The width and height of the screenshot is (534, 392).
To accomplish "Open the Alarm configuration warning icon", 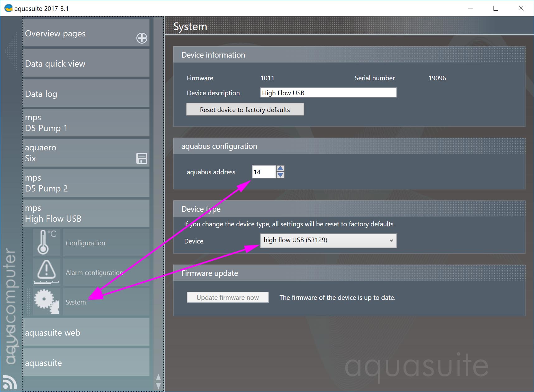I will pos(47,272).
